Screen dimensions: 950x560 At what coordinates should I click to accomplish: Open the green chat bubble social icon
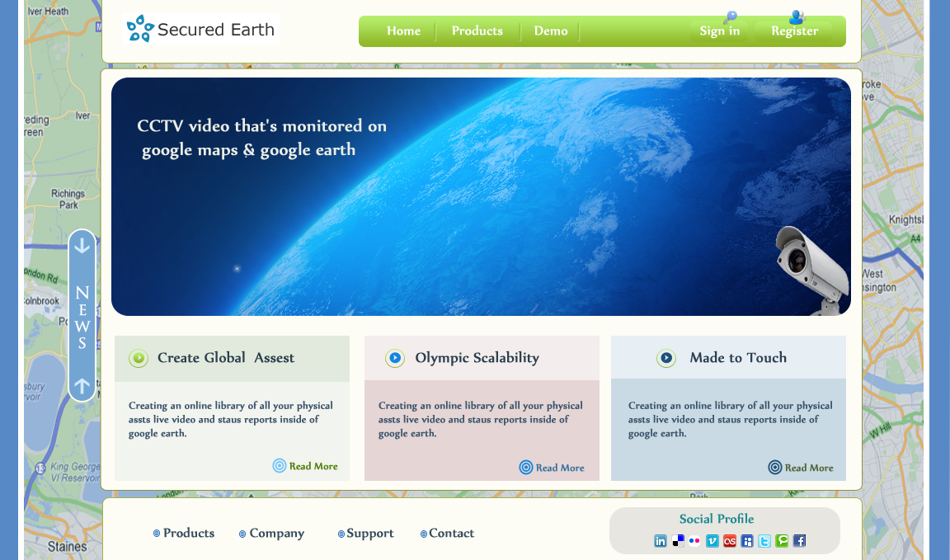pos(782,540)
